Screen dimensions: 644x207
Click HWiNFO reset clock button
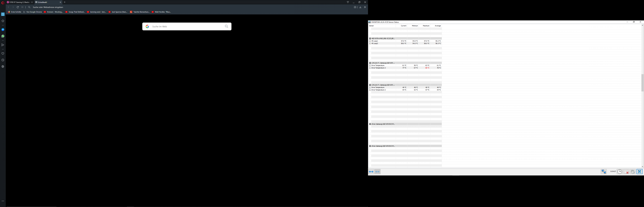tap(620, 171)
